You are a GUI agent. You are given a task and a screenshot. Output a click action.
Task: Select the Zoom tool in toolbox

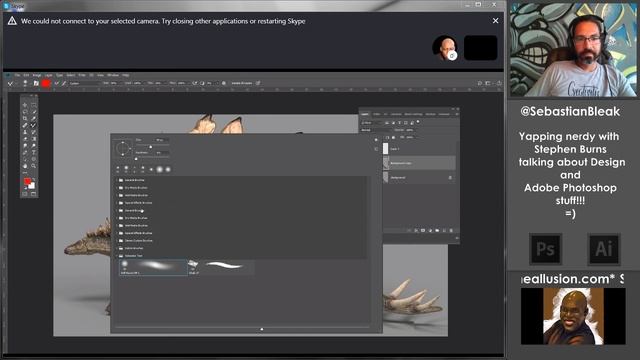(33, 166)
